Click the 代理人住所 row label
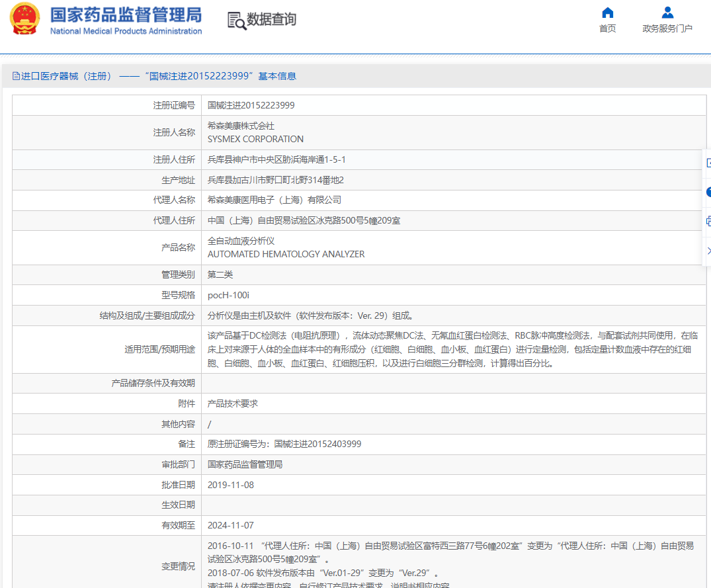 [x=174, y=220]
